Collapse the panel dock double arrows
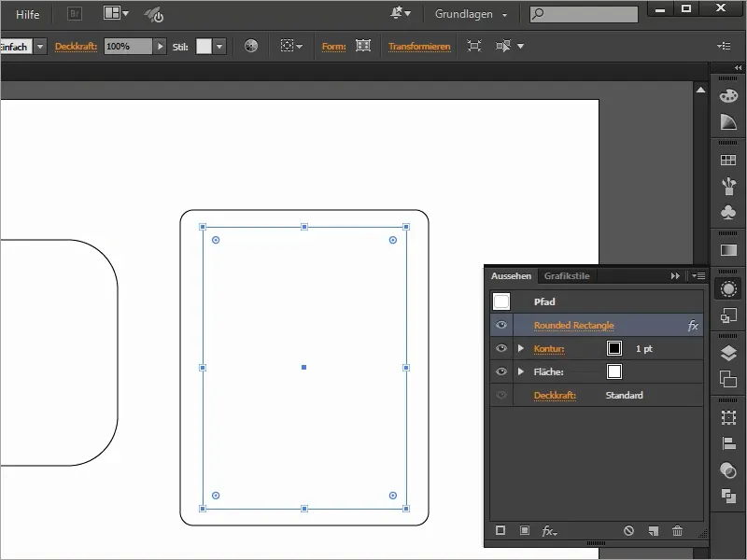Image resolution: width=747 pixels, height=560 pixels. coord(738,67)
